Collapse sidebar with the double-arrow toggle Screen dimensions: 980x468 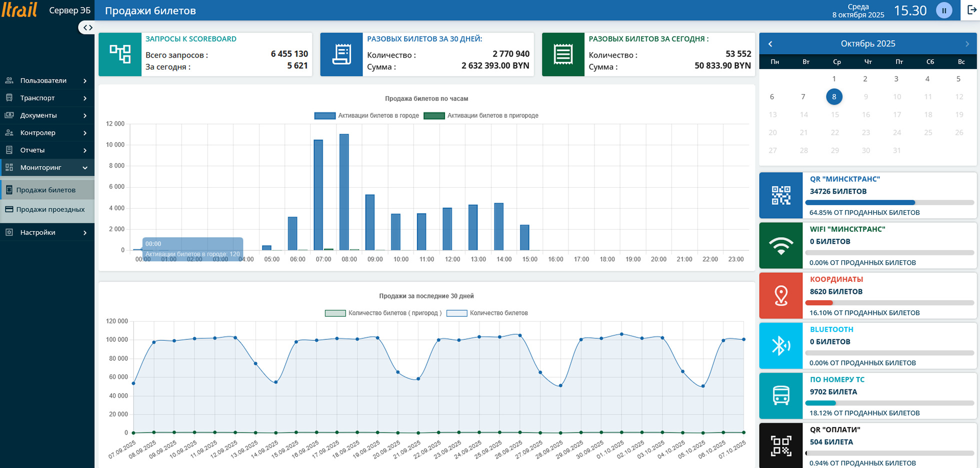[87, 28]
